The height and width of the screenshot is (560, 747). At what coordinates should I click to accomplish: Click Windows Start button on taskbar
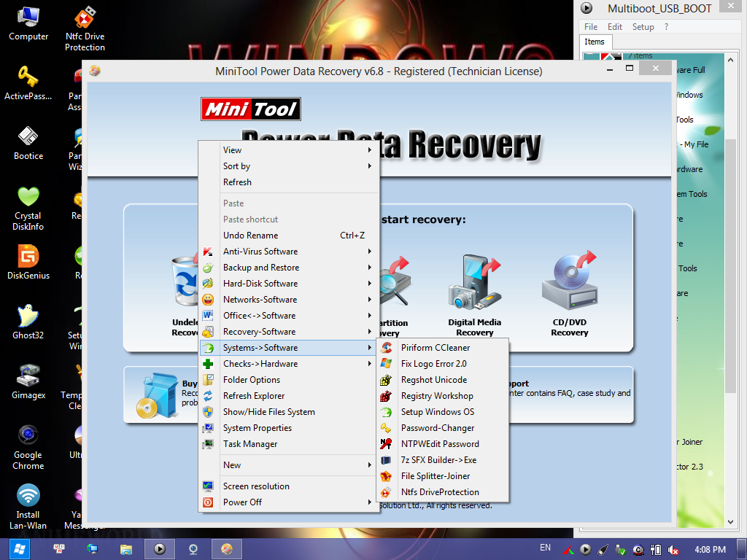tap(18, 549)
